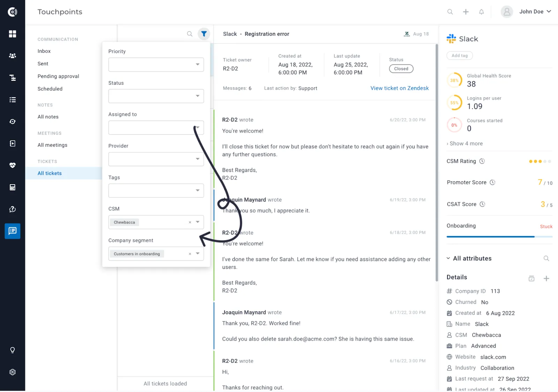This screenshot has width=558, height=392.
Task: Open the Priority filter dropdown
Action: pyautogui.click(x=156, y=65)
